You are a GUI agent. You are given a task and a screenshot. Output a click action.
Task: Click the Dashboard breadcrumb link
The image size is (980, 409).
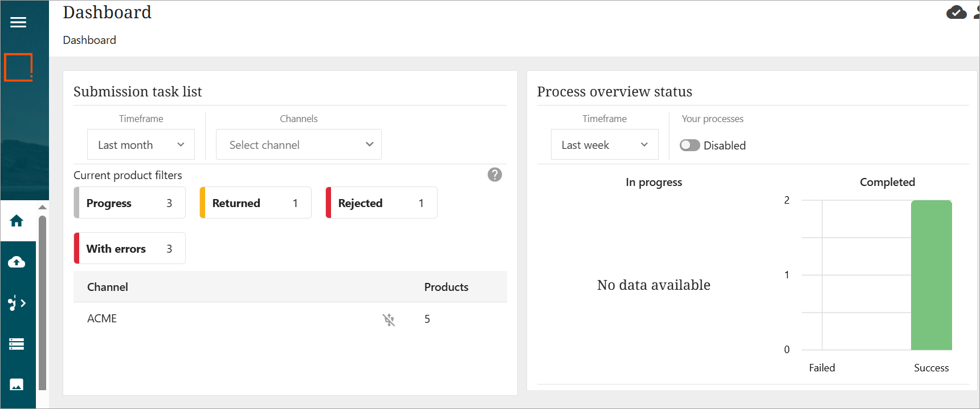pyautogui.click(x=89, y=40)
